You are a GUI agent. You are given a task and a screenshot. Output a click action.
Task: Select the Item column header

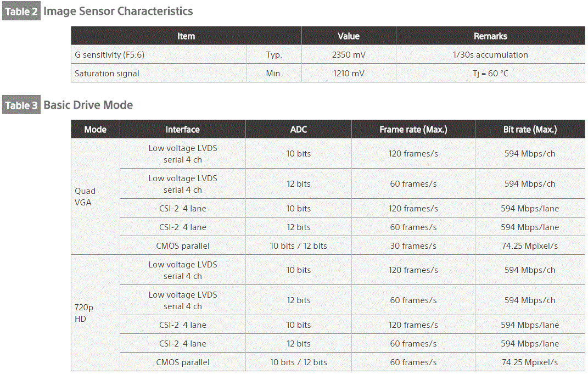point(186,36)
